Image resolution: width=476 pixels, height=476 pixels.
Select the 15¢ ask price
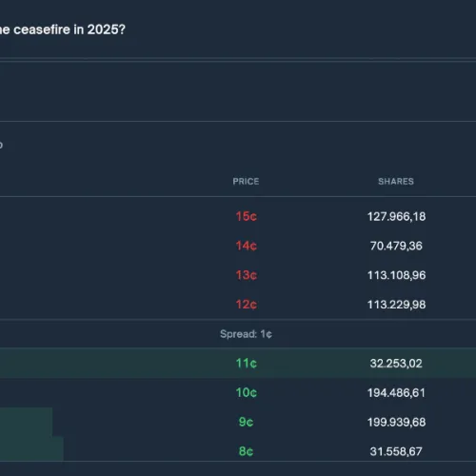(x=246, y=216)
